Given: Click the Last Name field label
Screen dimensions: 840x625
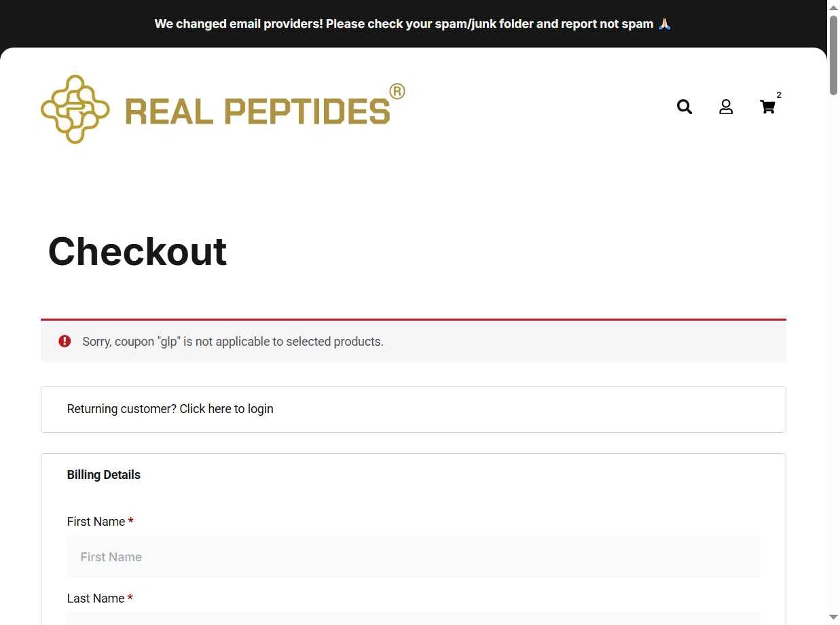Looking at the screenshot, I should [x=96, y=599].
